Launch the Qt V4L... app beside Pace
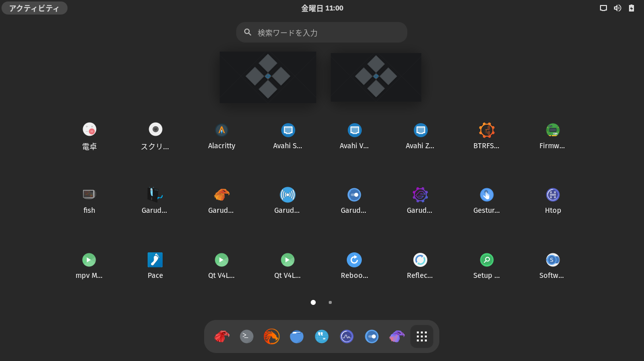644x361 pixels. (x=222, y=265)
